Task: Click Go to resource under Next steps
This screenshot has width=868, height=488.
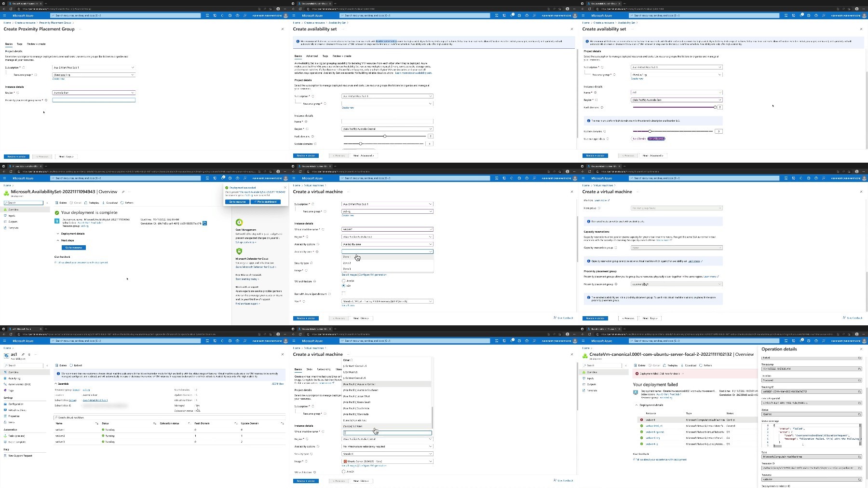Action: coord(74,248)
